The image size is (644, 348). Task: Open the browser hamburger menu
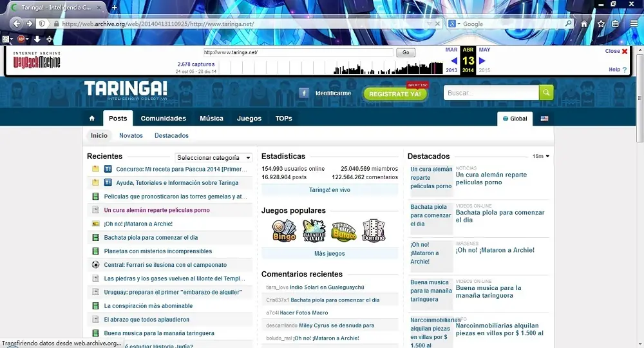click(634, 24)
